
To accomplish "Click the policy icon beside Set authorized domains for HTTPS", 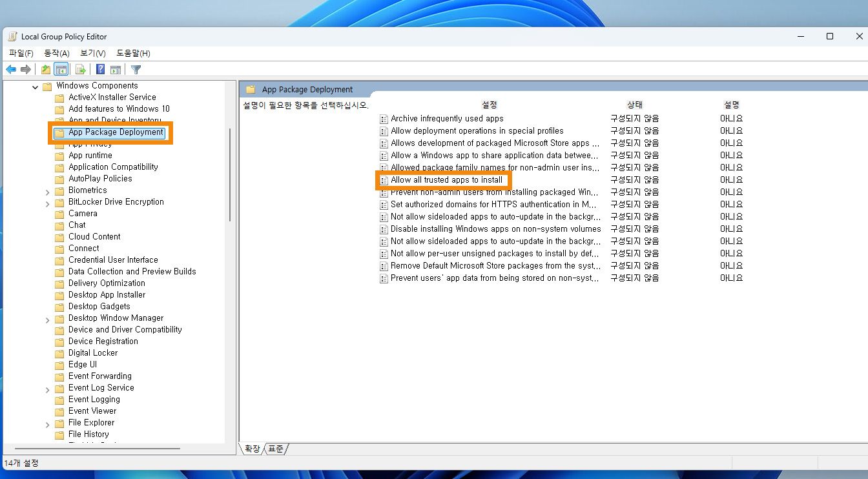I will point(384,205).
